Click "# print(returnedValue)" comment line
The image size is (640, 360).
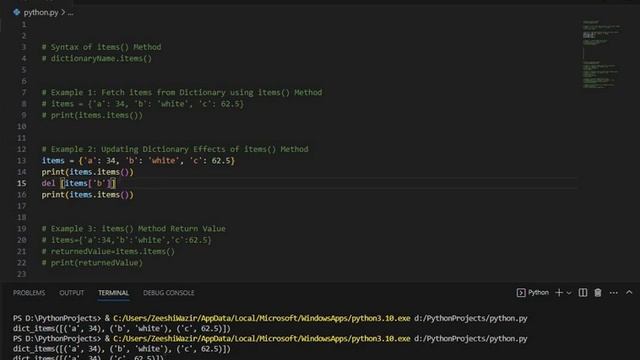(92, 263)
